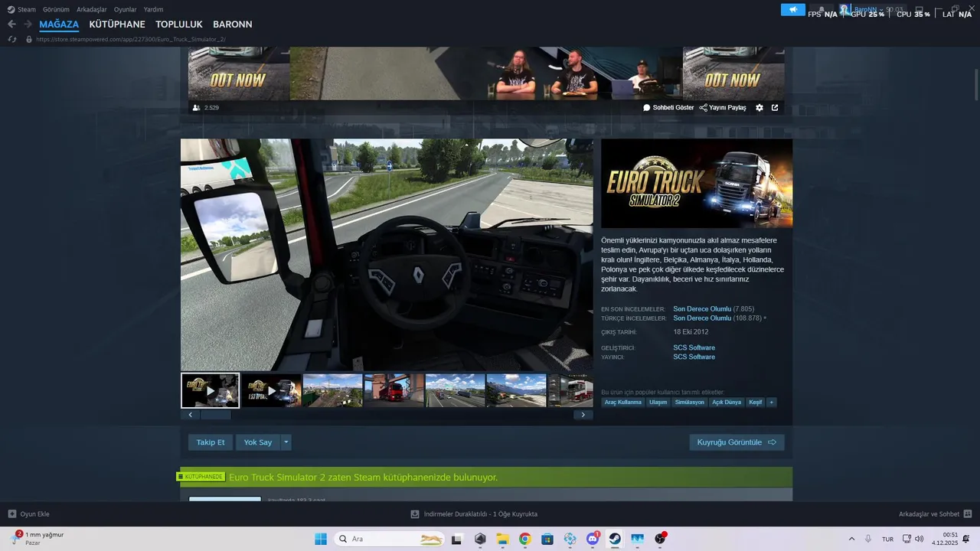Switch to the MAĞAZA tab
Image resolution: width=980 pixels, height=551 pixels.
point(60,24)
